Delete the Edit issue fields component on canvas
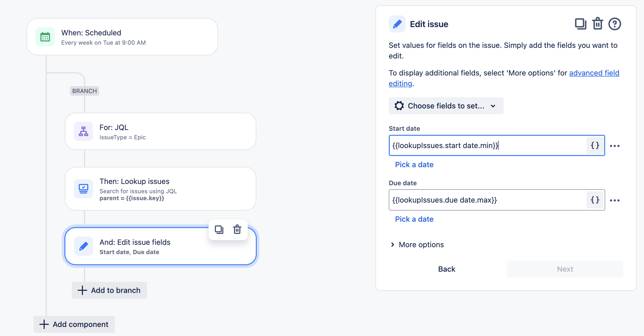The width and height of the screenshot is (644, 336). click(237, 229)
